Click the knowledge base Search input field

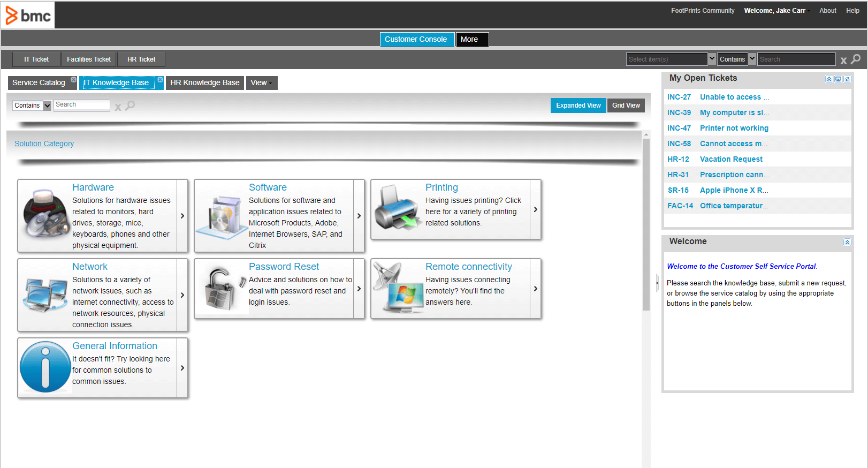[x=81, y=105]
